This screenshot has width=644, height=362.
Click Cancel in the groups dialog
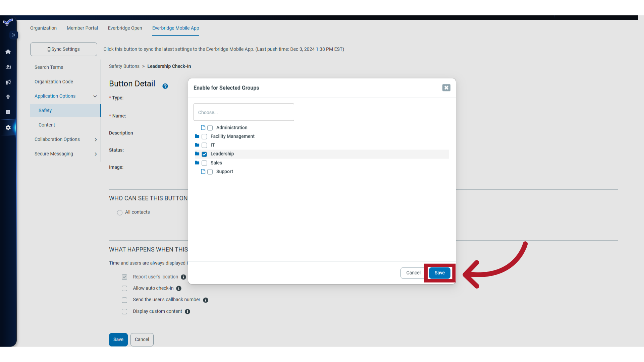tap(413, 273)
